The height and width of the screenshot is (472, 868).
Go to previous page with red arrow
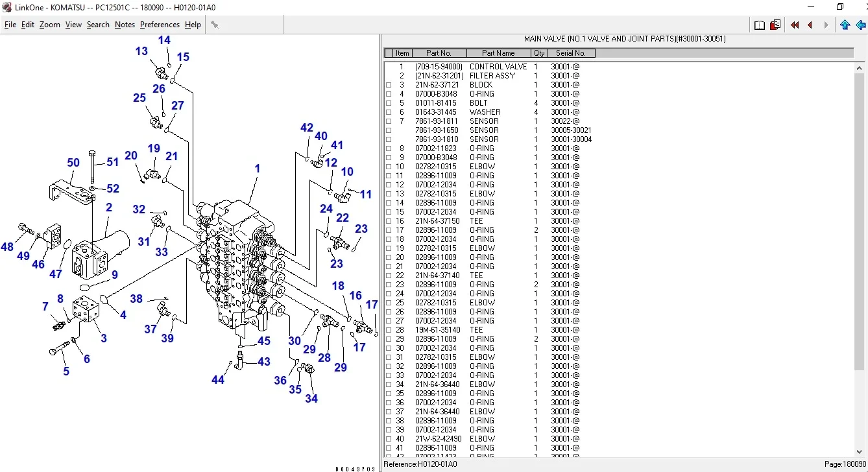coord(810,25)
